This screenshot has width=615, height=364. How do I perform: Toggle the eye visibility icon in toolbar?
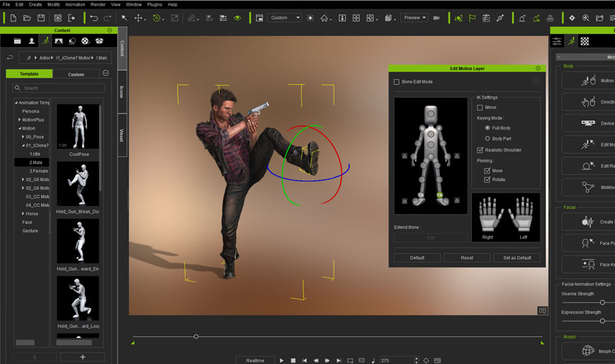(x=237, y=18)
